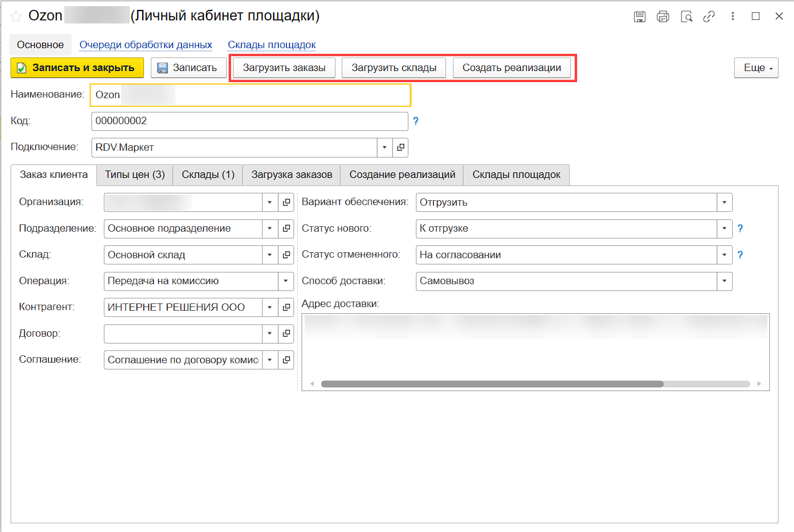Click the help question mark beside Код
The height and width of the screenshot is (532, 794).
[416, 122]
